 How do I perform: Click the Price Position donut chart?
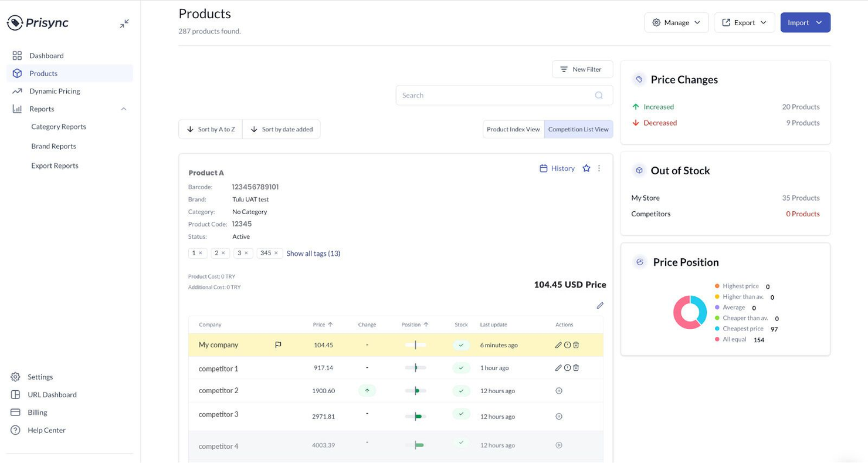(x=689, y=312)
